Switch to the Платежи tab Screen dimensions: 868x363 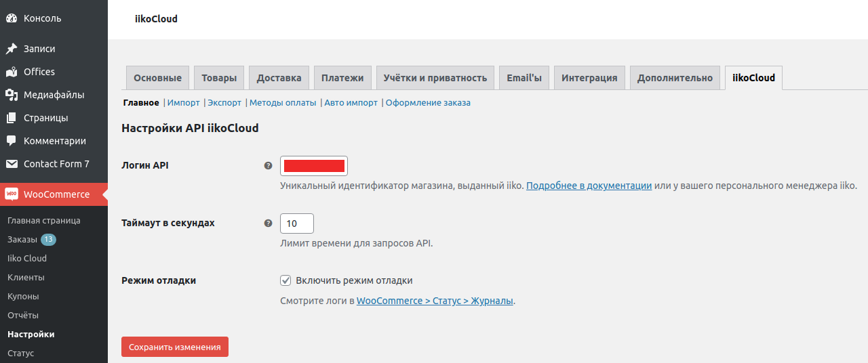[342, 78]
